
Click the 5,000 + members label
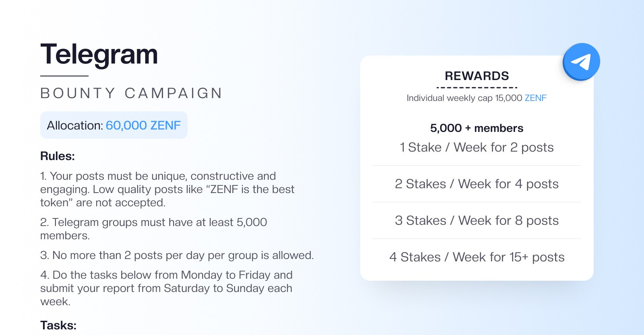pos(477,128)
